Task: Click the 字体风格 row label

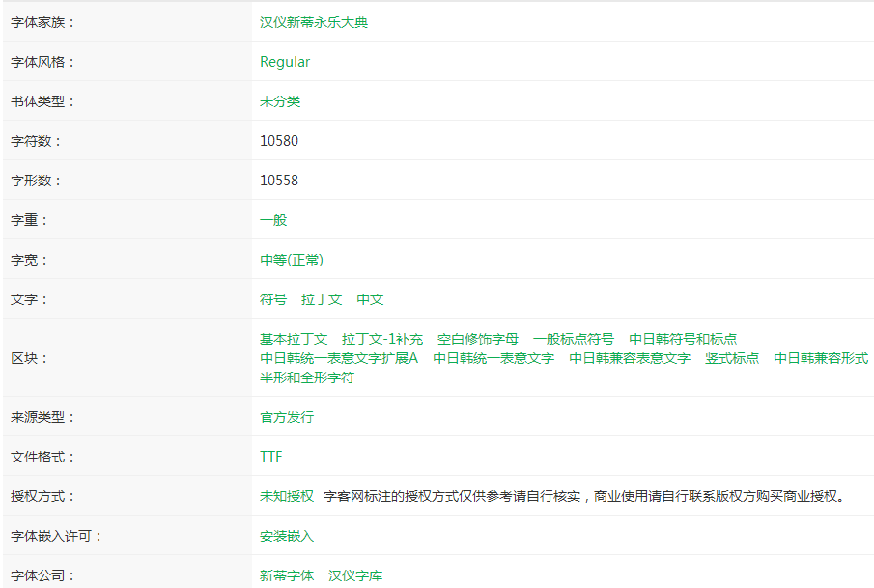Action: click(x=42, y=62)
